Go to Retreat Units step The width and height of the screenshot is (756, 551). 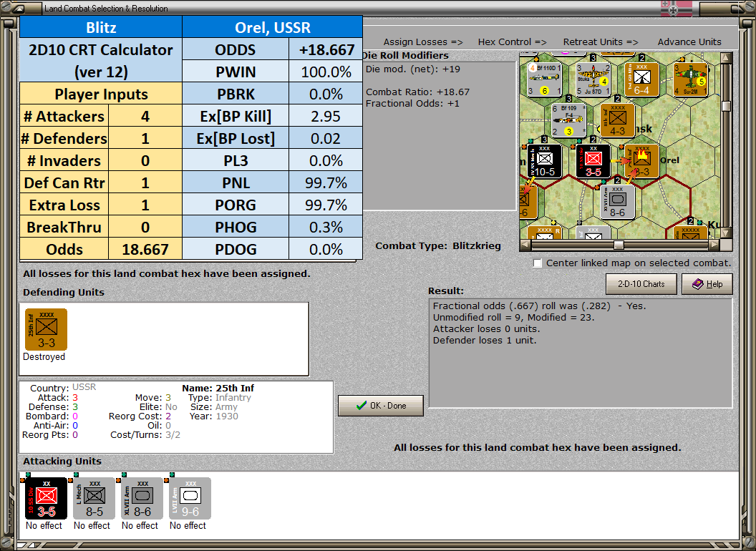601,42
